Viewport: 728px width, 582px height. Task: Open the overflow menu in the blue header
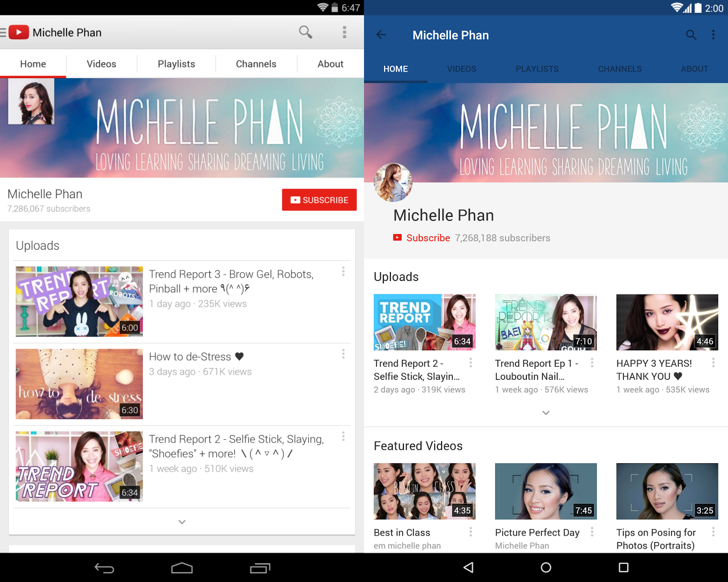pyautogui.click(x=713, y=35)
